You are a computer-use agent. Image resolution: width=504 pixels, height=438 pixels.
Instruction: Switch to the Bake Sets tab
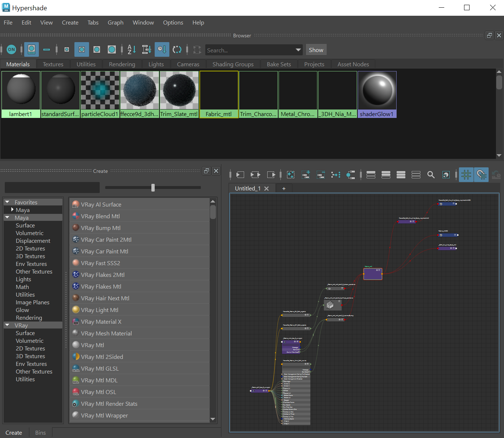point(279,64)
